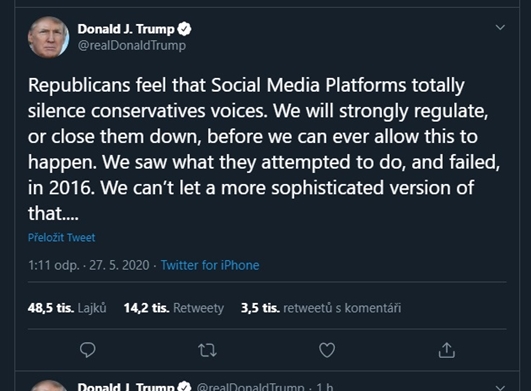Click the Donald J. Trump display name
The image size is (531, 391).
(126, 29)
